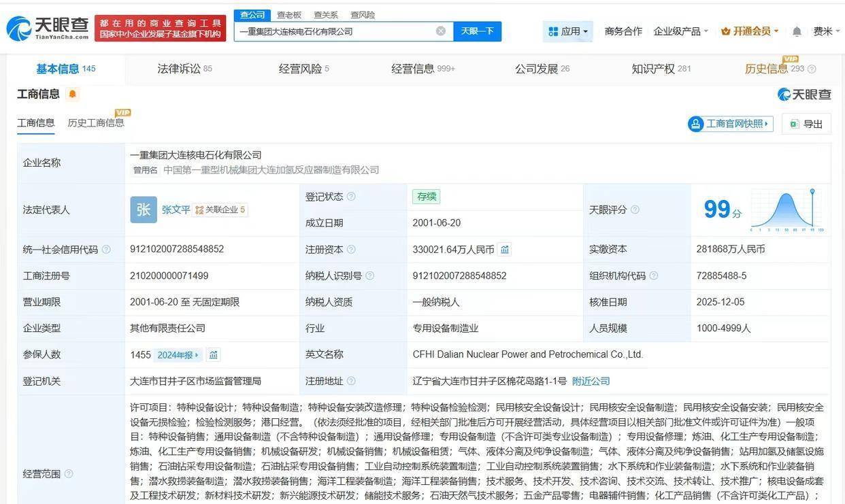Click the help icon beside 组织机构代码

point(653,275)
